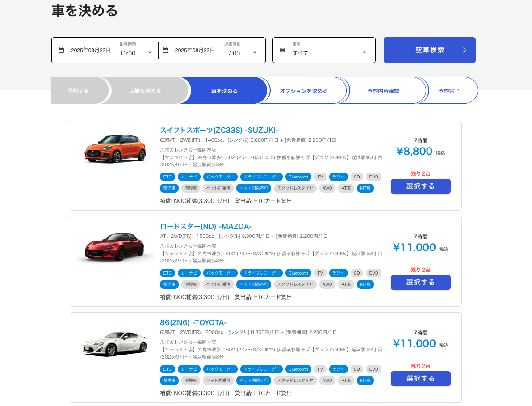Click the car icon in vehicle type field
The image size is (532, 406).
[x=282, y=50]
